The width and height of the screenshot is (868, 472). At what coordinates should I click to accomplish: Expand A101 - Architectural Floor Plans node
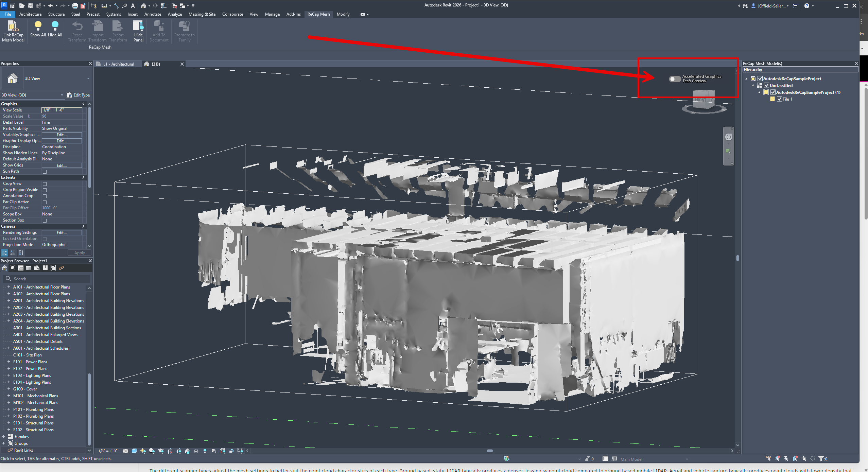coord(9,287)
